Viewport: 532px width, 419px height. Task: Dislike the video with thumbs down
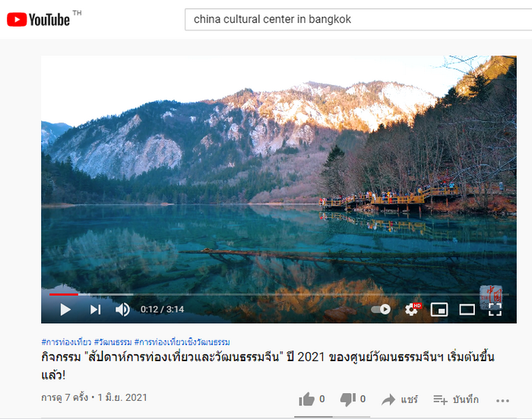tap(353, 399)
